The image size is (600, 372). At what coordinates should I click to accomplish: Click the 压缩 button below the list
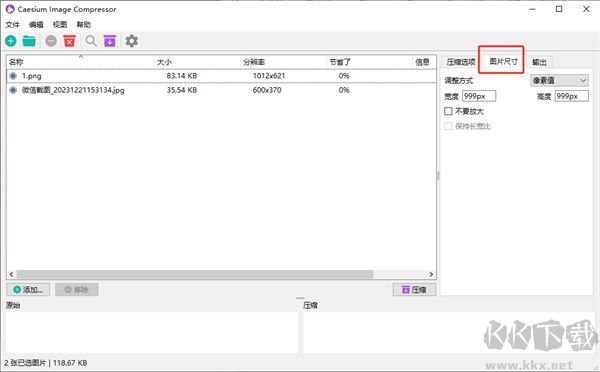[x=414, y=290]
